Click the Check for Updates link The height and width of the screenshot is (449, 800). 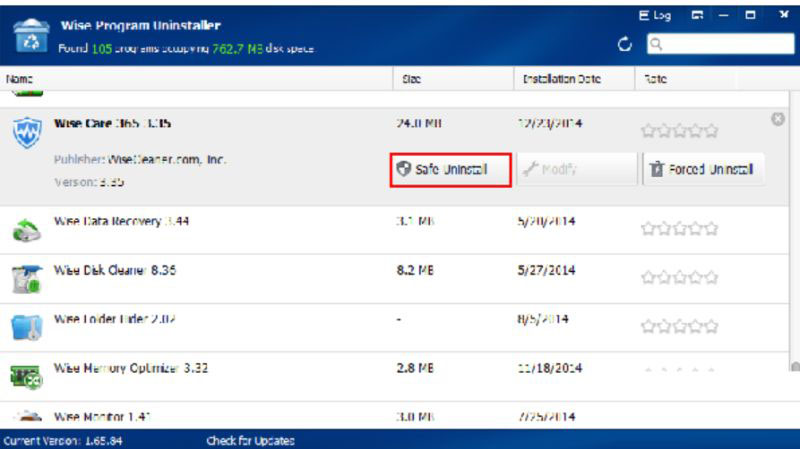(251, 441)
